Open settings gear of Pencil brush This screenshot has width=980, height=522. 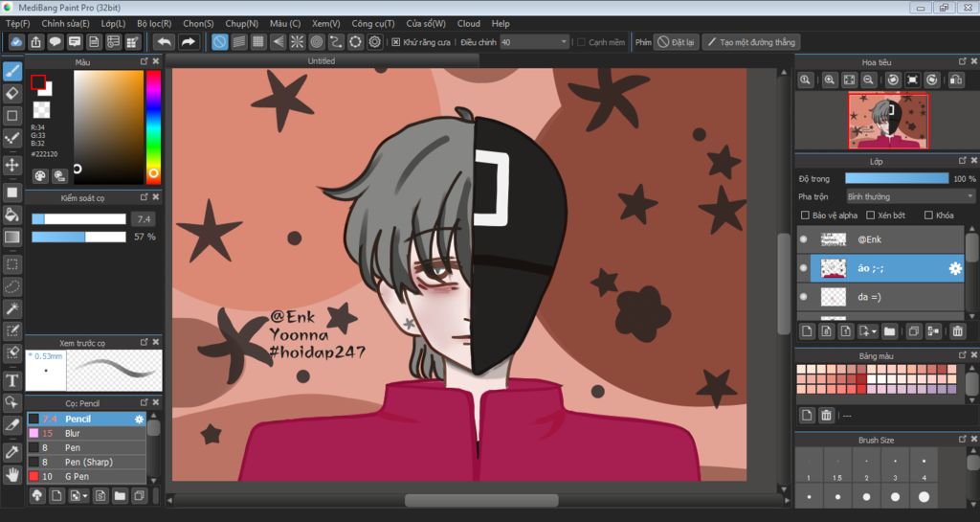(139, 419)
